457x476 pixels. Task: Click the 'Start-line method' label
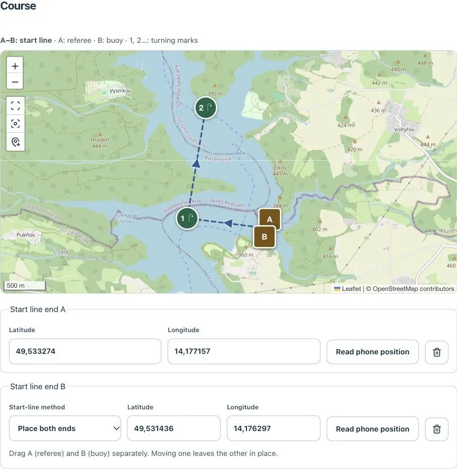coord(37,407)
